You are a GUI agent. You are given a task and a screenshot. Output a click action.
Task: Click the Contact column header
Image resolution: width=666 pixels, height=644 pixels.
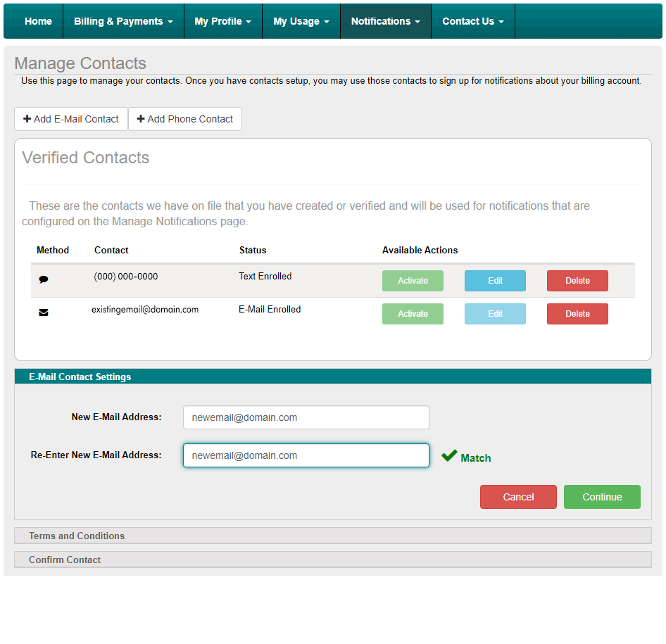pos(111,250)
